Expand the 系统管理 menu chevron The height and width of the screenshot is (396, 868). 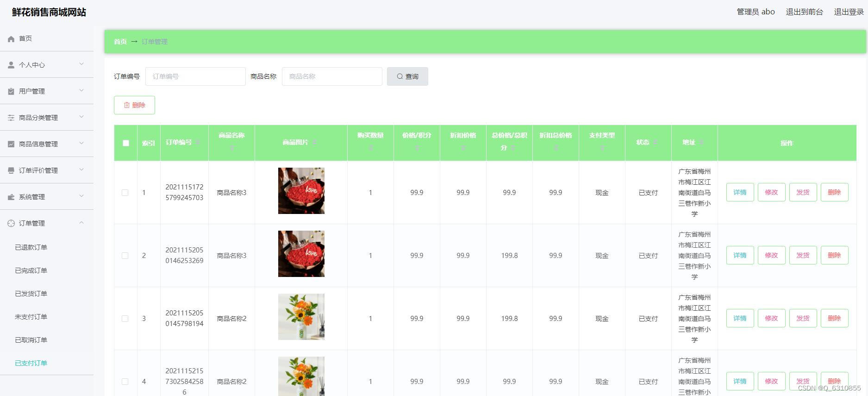81,196
